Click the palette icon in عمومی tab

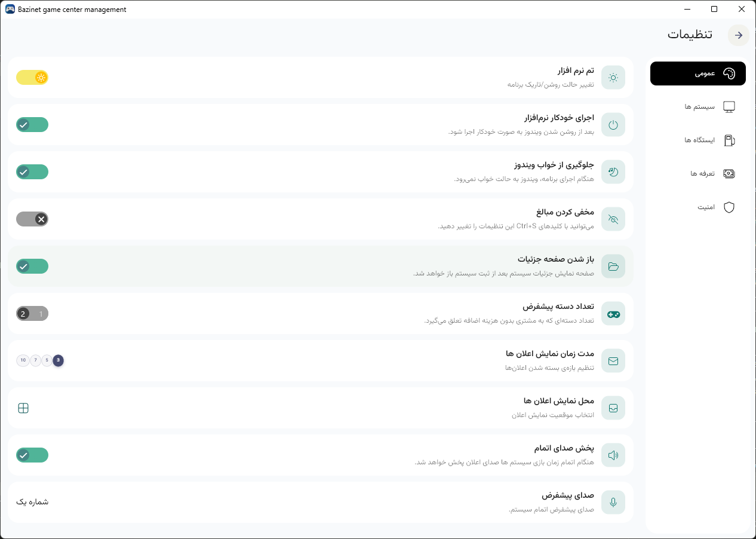[x=729, y=73]
